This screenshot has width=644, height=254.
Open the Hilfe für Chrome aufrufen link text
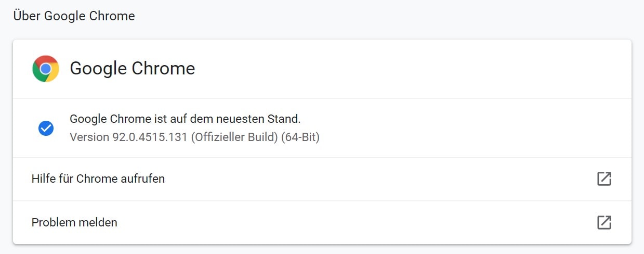click(x=98, y=179)
